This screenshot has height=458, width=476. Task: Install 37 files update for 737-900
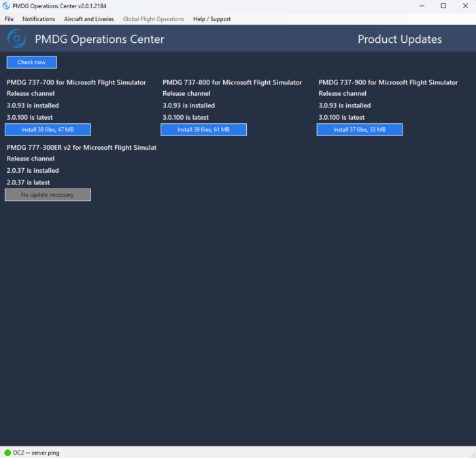(x=359, y=130)
